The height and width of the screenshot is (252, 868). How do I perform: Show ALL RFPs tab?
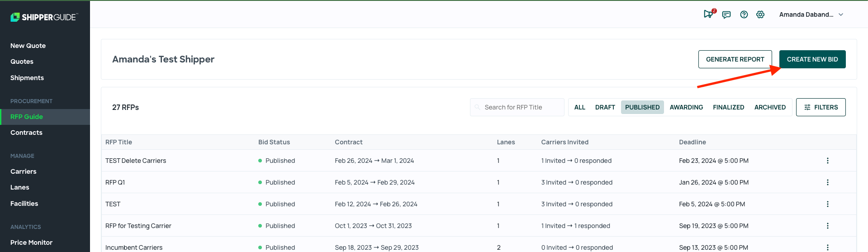coord(579,107)
